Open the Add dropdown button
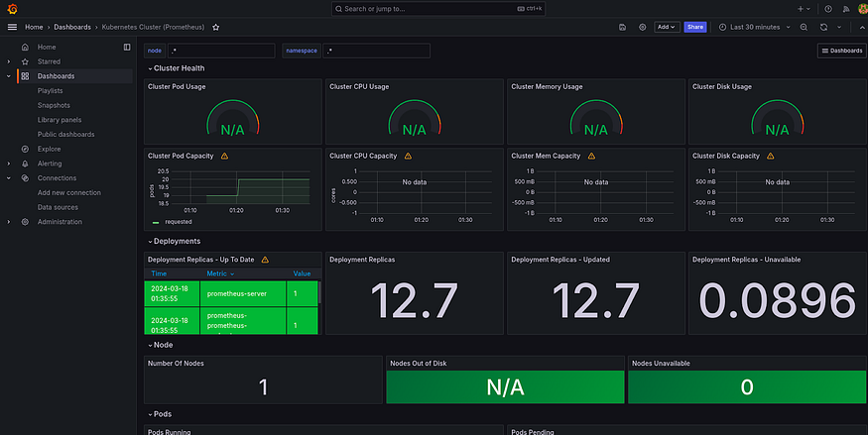 click(x=667, y=27)
